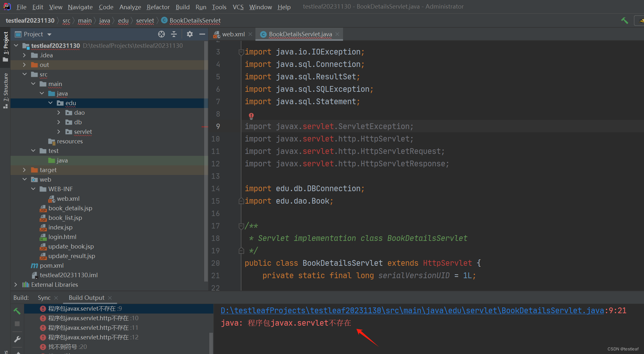
Task: Hide the Project panel with the minus icon
Action: click(x=202, y=34)
